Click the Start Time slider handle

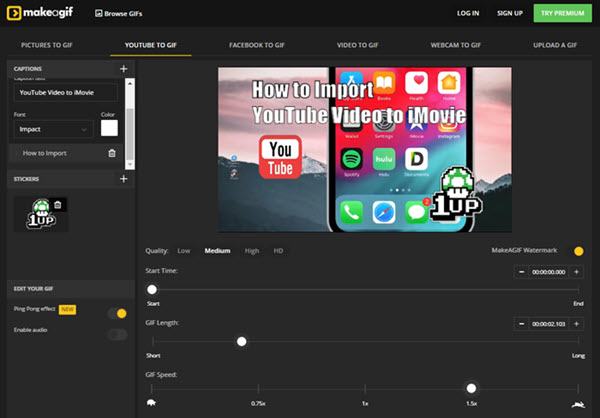(152, 289)
